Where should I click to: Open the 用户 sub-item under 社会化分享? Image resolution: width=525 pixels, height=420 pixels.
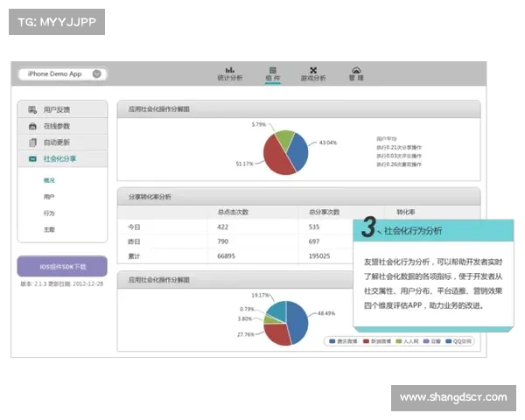click(x=49, y=197)
